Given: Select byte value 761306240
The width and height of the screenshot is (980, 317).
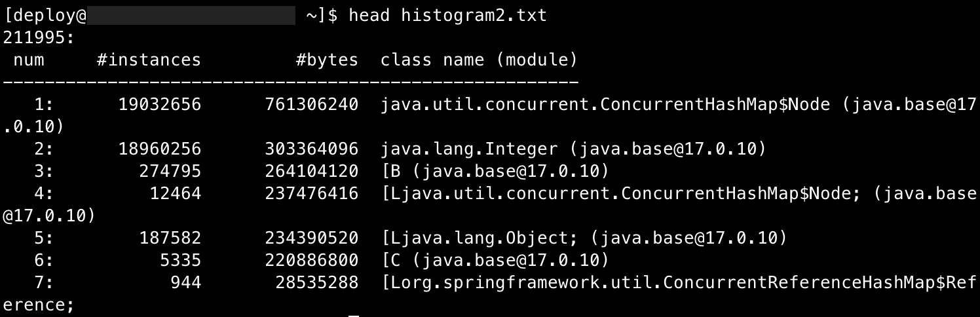Looking at the screenshot, I should (312, 105).
